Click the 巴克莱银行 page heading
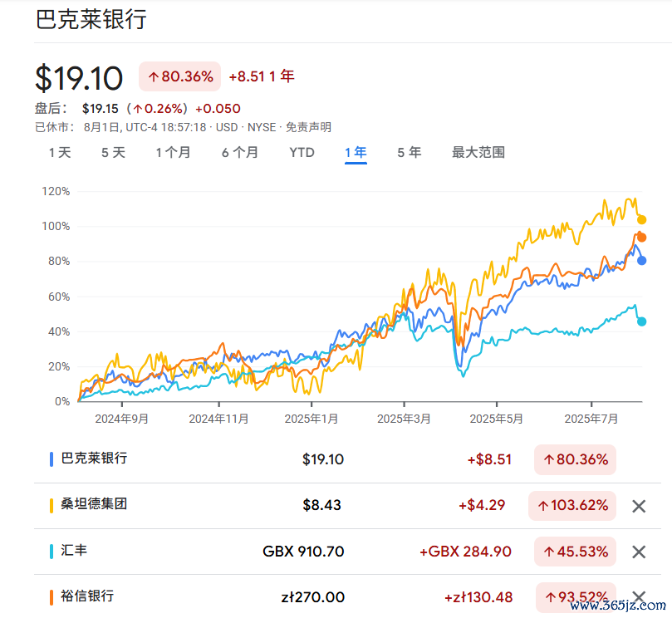The width and height of the screenshot is (672, 618). point(91,20)
